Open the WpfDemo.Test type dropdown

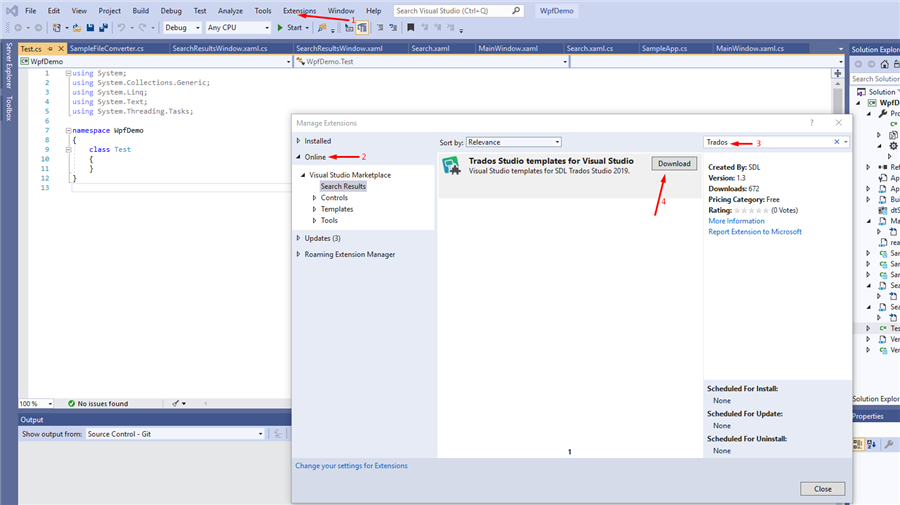click(x=432, y=61)
